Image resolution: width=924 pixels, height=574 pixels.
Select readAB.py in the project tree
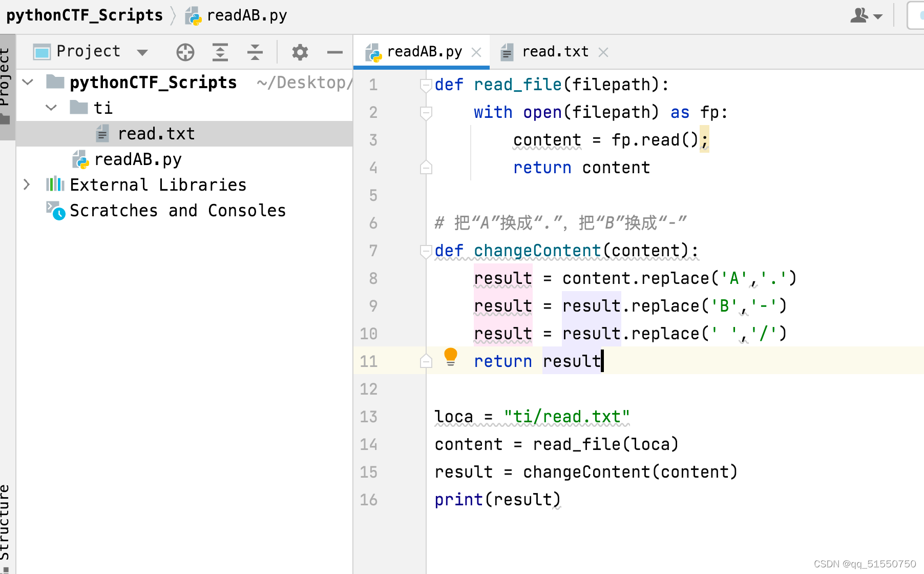point(138,159)
